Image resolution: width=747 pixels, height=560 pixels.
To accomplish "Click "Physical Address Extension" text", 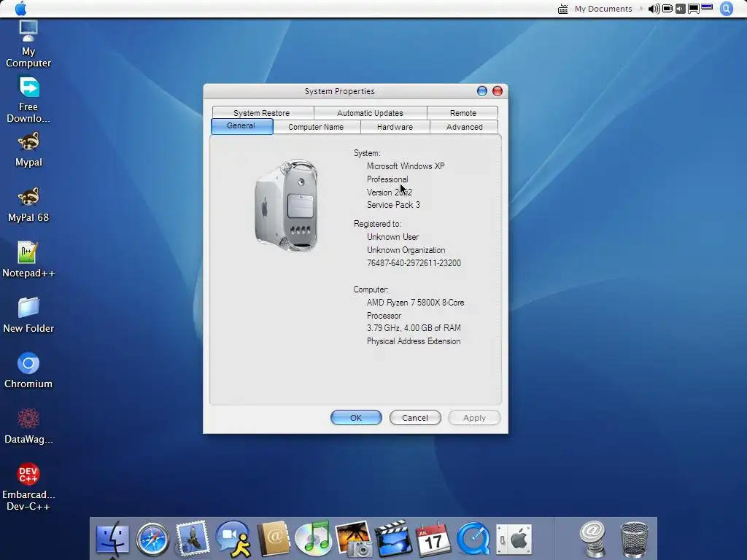I will [414, 341].
